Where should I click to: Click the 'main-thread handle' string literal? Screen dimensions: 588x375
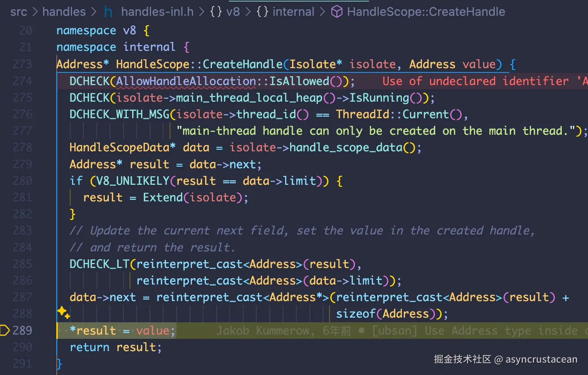[376, 131]
